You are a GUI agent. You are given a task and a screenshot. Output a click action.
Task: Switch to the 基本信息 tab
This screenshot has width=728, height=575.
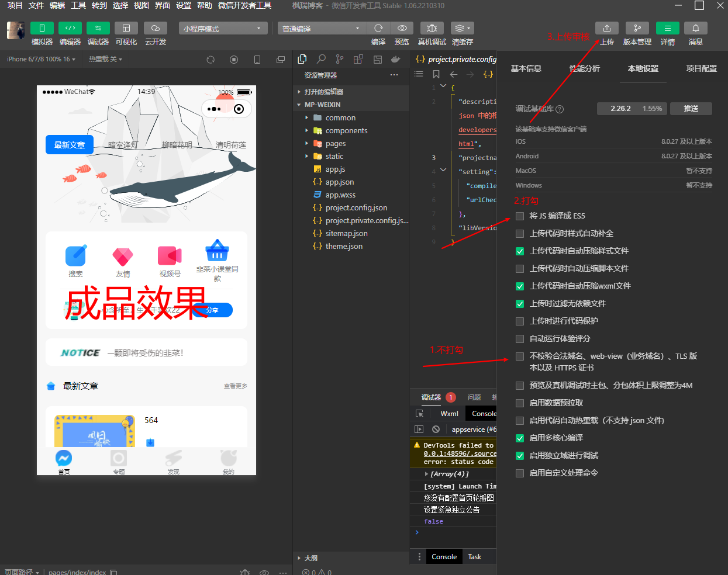pyautogui.click(x=526, y=68)
